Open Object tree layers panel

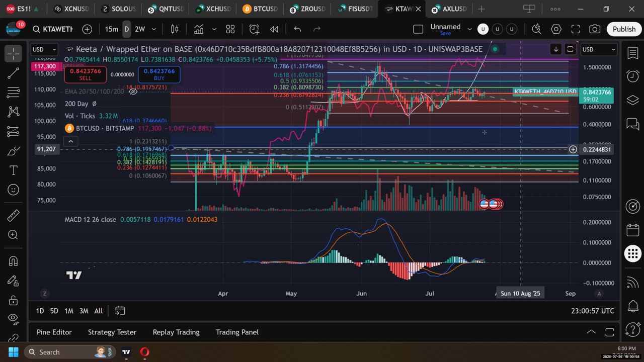pos(632,100)
